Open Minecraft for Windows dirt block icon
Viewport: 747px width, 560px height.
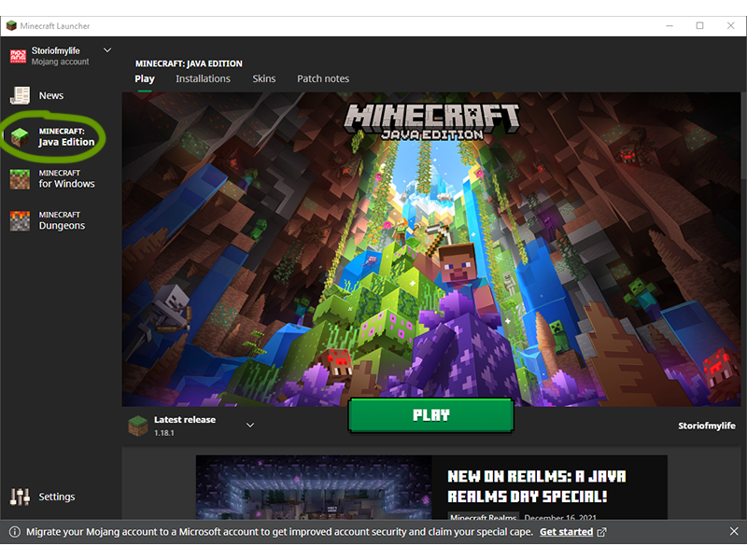tap(20, 178)
